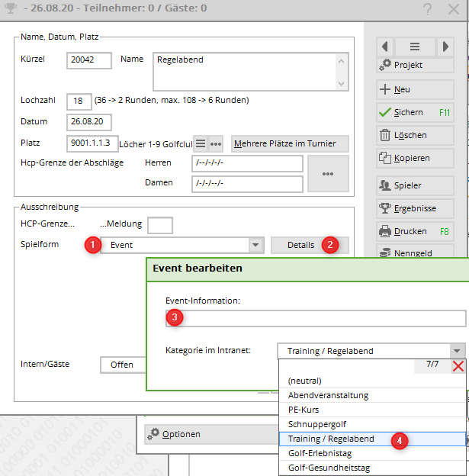This screenshot has height=476, width=469.
Task: Expand the Intern/Gäste Offen dropdown
Action: pyautogui.click(x=122, y=365)
